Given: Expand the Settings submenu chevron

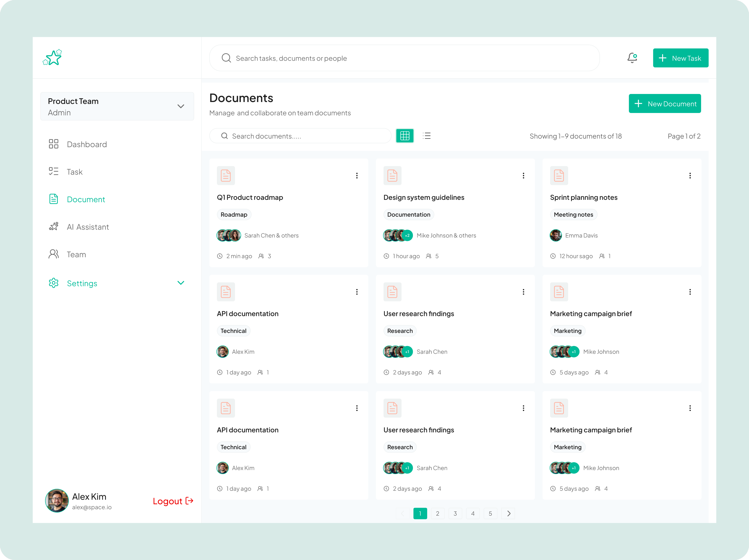Looking at the screenshot, I should pyautogui.click(x=181, y=283).
